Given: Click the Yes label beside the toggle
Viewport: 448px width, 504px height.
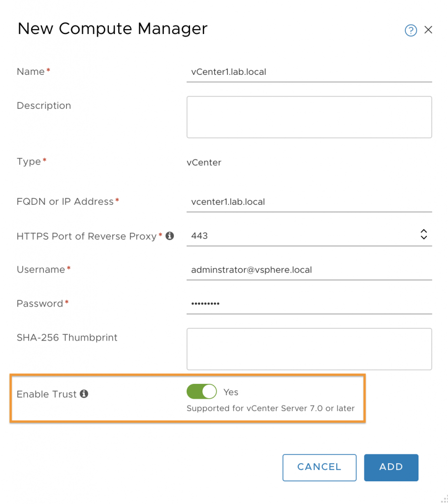Looking at the screenshot, I should point(231,392).
